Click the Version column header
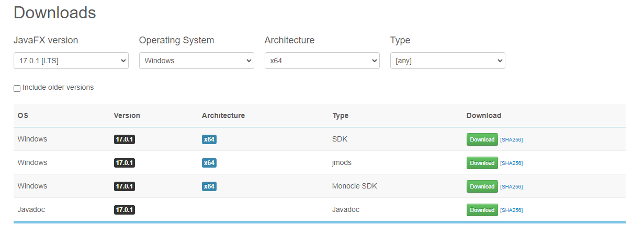 pyautogui.click(x=127, y=115)
